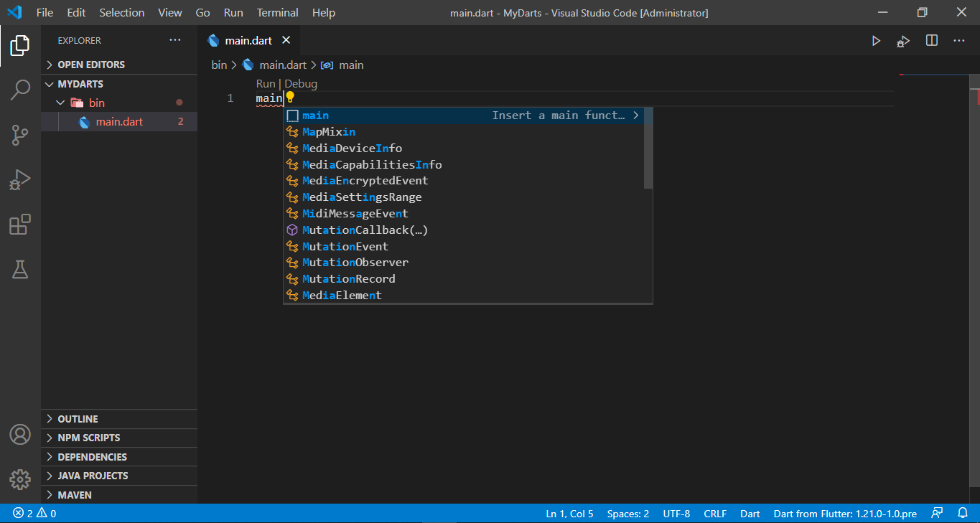Open the Testing flask icon view
980x523 pixels.
click(20, 270)
